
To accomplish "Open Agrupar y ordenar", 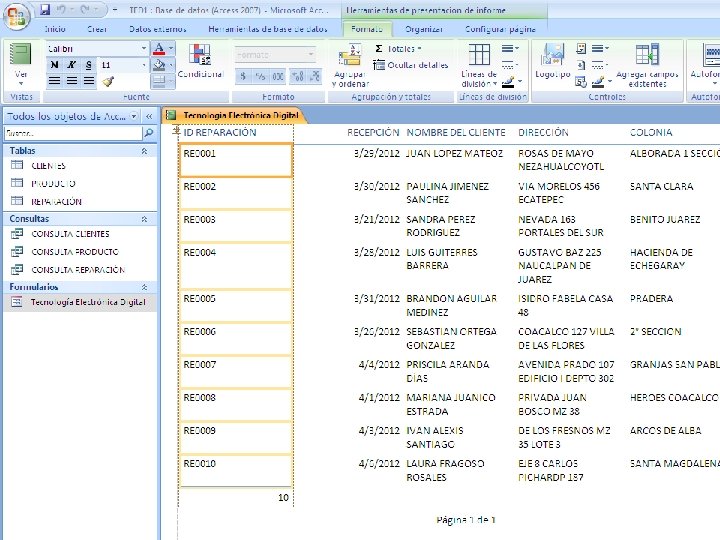I will 350,65.
